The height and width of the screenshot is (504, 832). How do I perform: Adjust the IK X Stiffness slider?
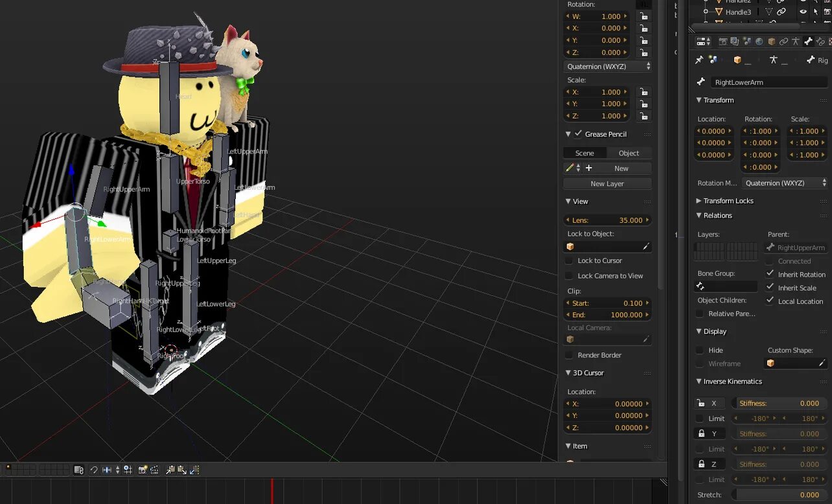[780, 403]
